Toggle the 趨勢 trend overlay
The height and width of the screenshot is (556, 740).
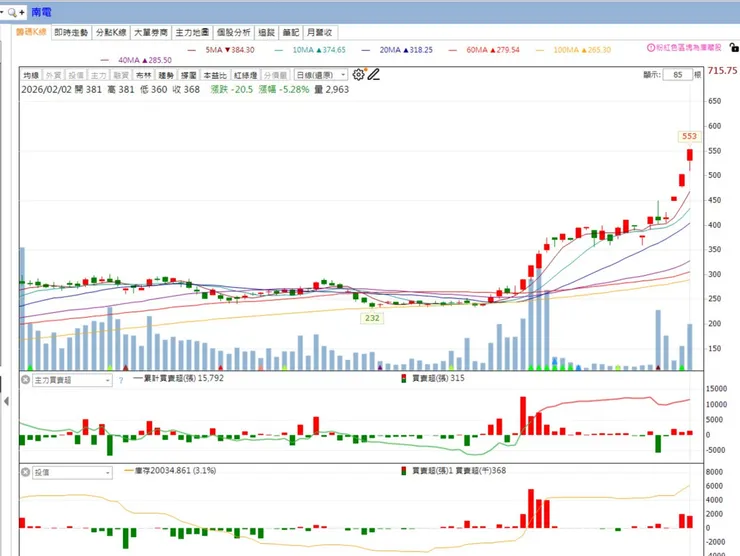coord(166,76)
